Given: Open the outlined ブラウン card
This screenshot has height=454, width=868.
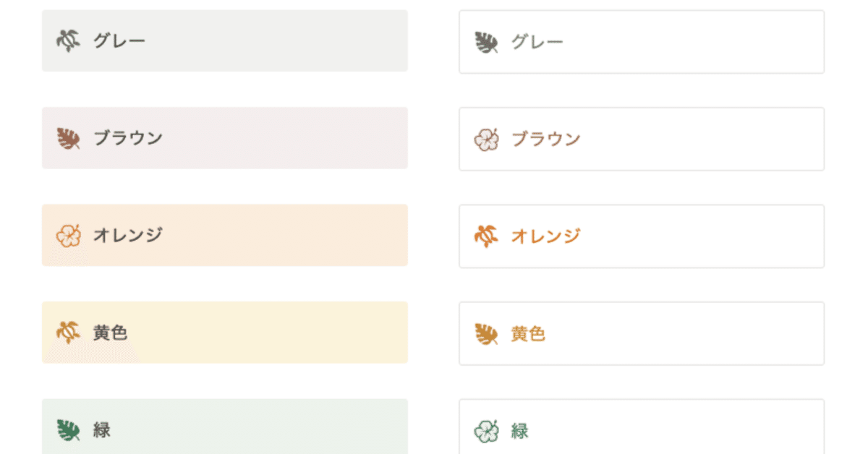Looking at the screenshot, I should click(641, 138).
